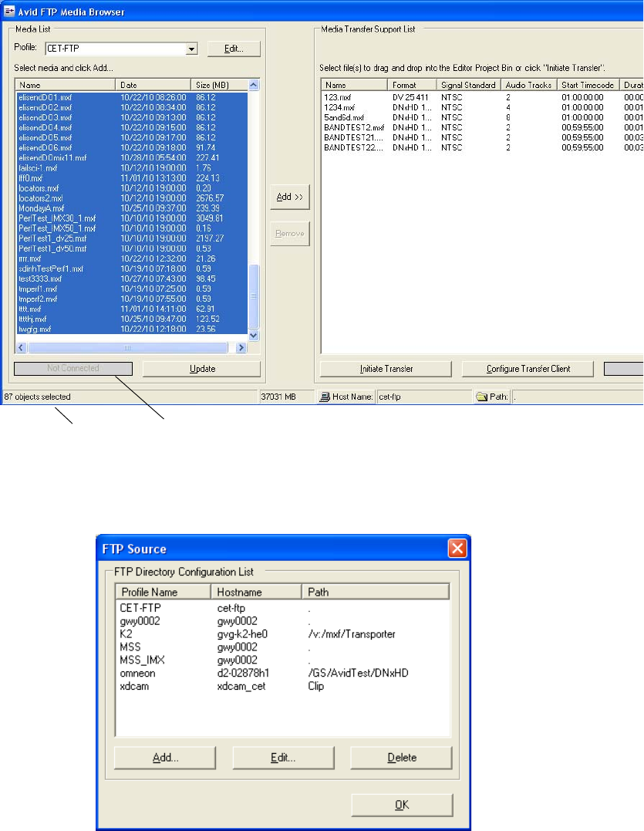Sort FTP Source by Path column
Viewport: 644px width, 831px height.
tap(376, 592)
